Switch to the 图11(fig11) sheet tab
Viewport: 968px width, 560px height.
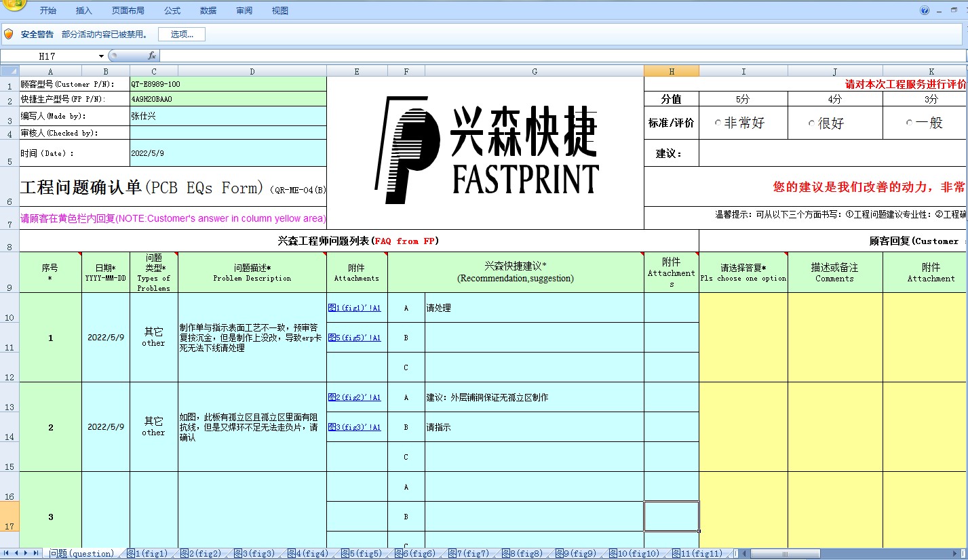pos(697,554)
